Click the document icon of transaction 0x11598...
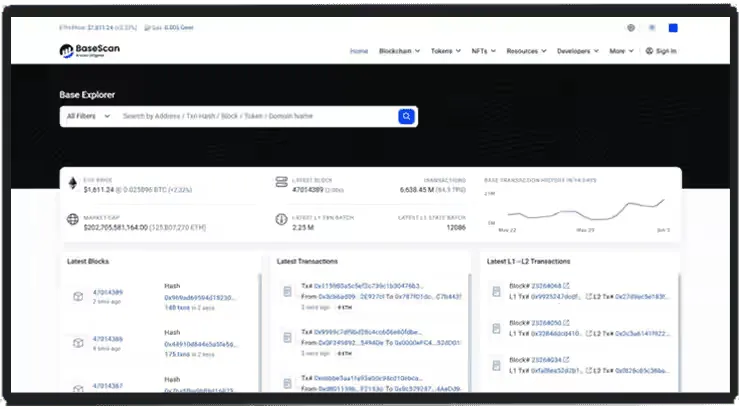The height and width of the screenshot is (410, 740). pos(287,292)
